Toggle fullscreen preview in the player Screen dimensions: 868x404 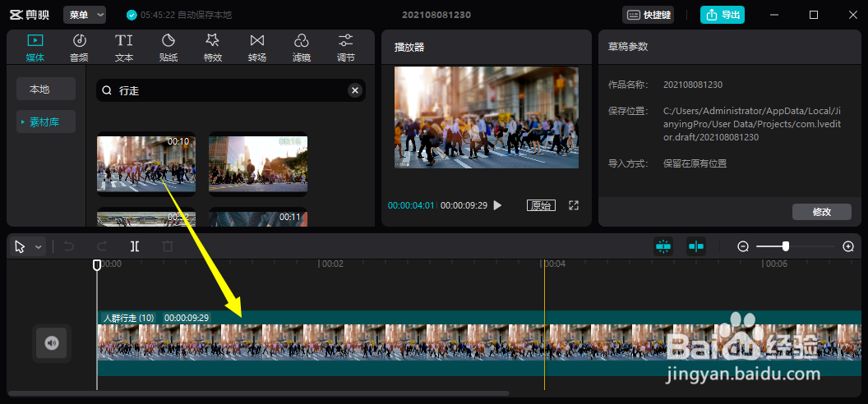pyautogui.click(x=574, y=205)
